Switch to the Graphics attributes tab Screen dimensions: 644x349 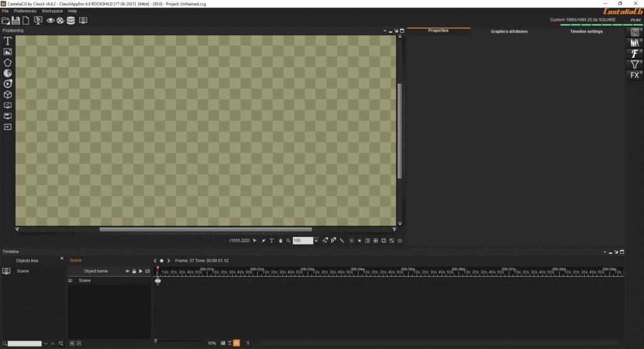click(x=509, y=31)
